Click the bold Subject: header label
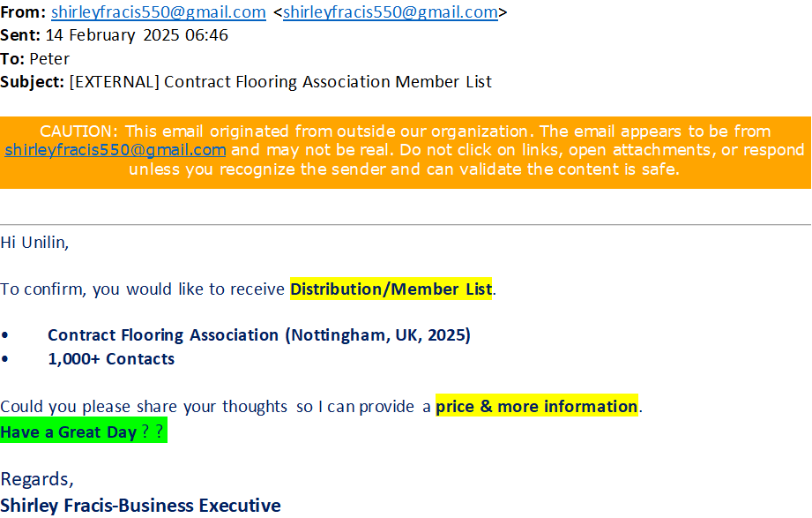 (x=32, y=82)
